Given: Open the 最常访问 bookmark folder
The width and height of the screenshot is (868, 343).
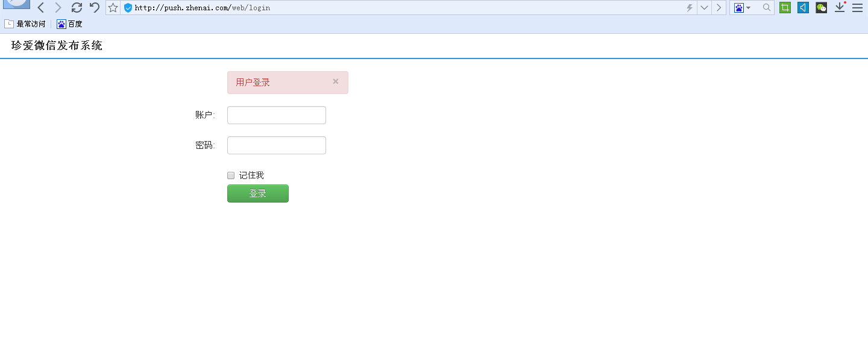Looking at the screenshot, I should [25, 24].
